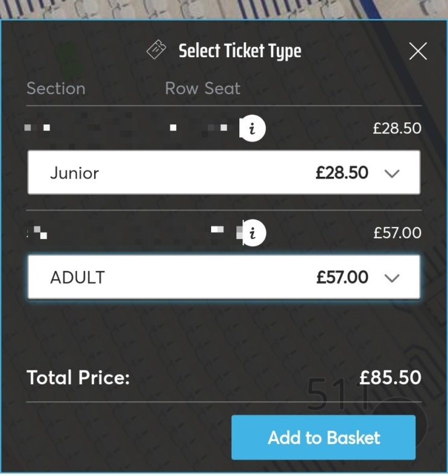The image size is (448, 476).
Task: Click the Section column header
Action: pos(56,89)
